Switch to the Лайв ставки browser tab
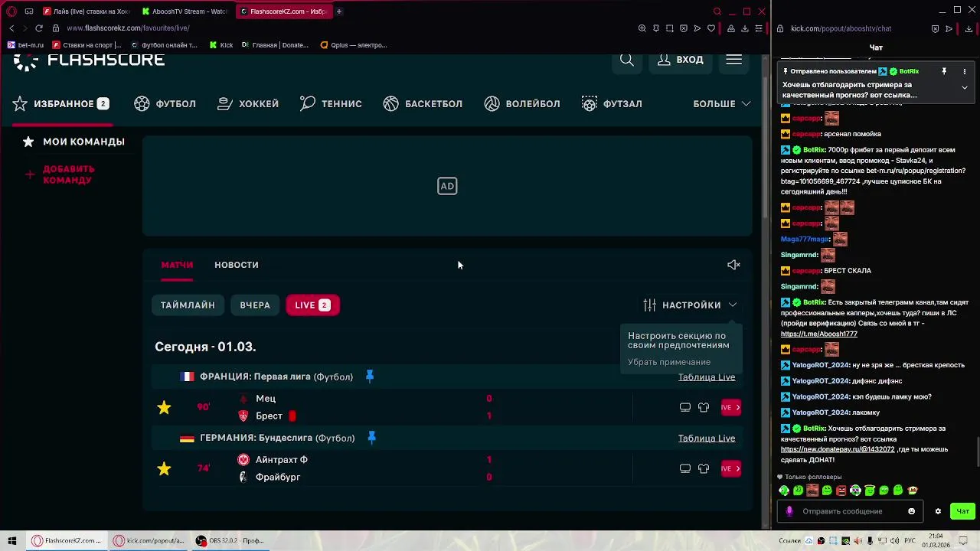Viewport: 980px width, 551px height. (87, 11)
